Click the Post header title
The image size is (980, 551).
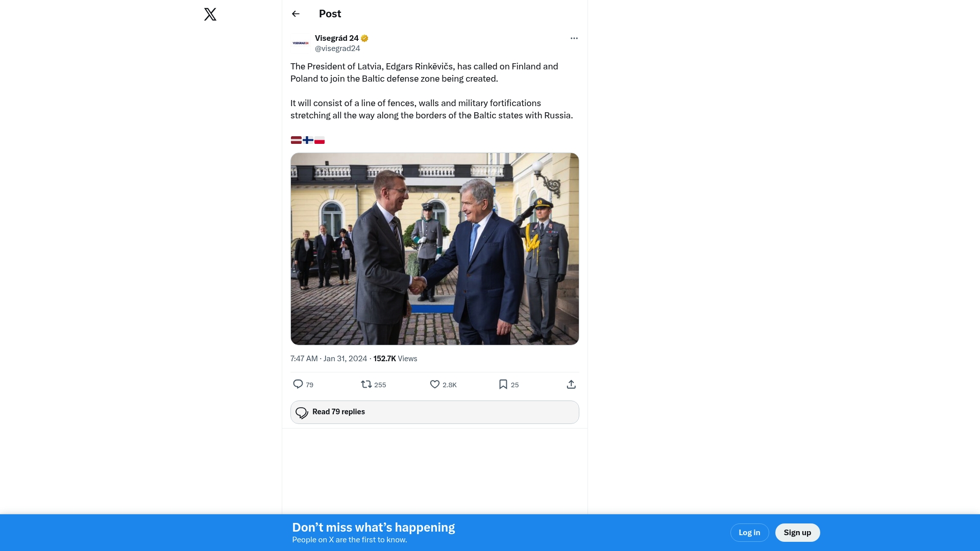tap(330, 14)
